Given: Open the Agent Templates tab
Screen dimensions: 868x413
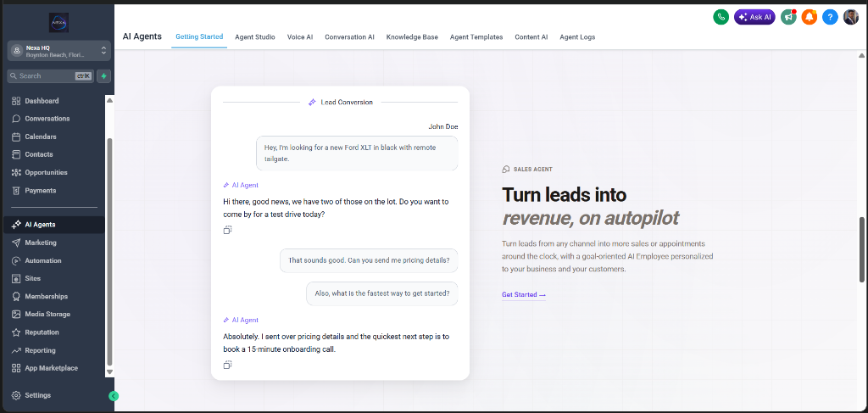Looking at the screenshot, I should tap(476, 37).
